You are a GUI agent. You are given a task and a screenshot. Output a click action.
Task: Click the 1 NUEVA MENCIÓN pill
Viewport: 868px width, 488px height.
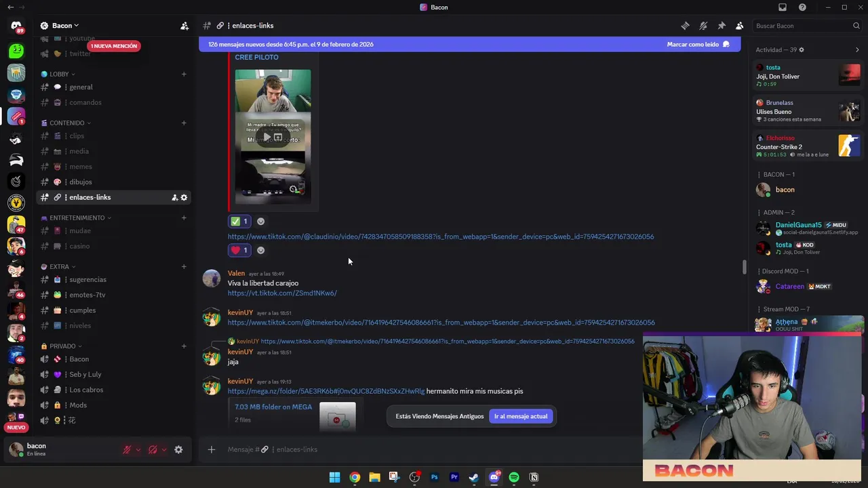tap(114, 46)
